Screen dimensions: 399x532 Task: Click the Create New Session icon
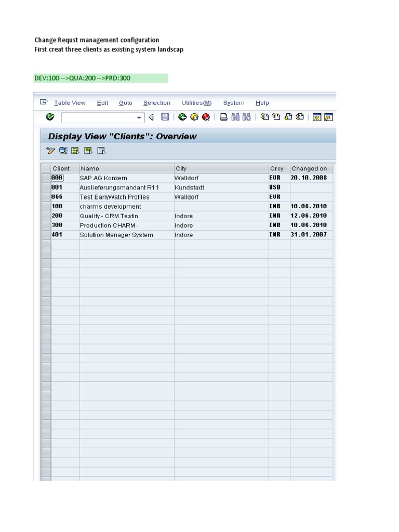click(317, 117)
